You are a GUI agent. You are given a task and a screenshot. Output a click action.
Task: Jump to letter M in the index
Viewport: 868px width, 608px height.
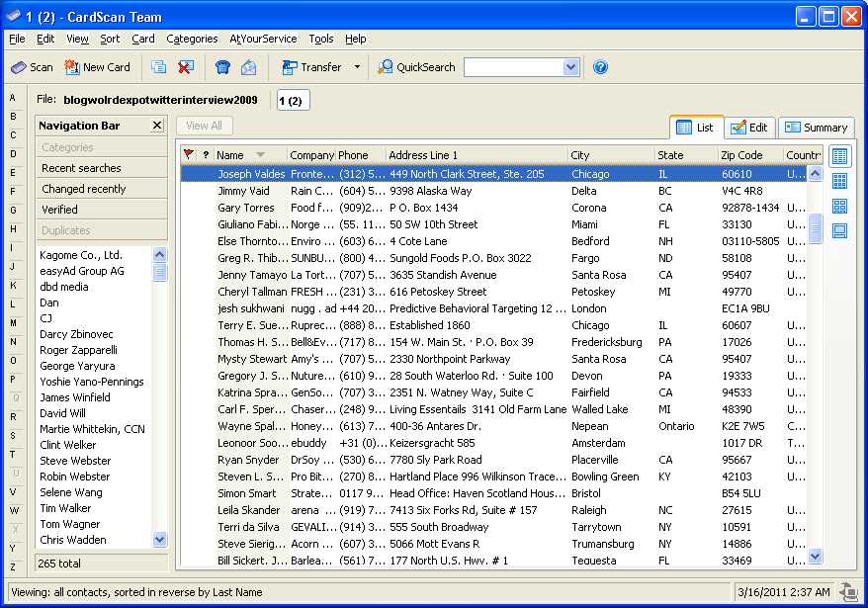click(13, 323)
